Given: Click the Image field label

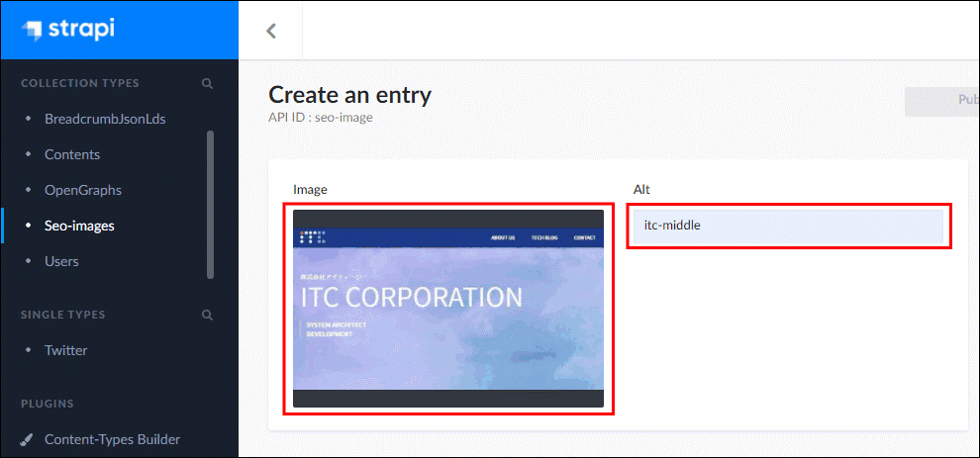Looking at the screenshot, I should (311, 190).
